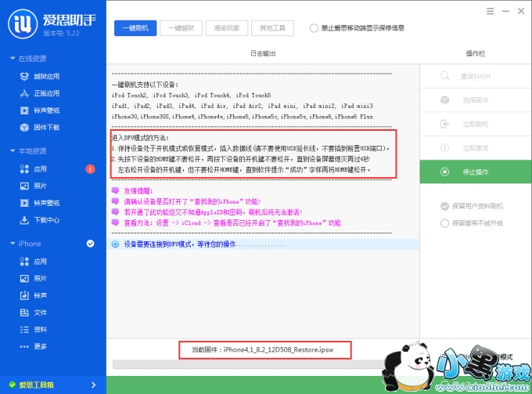Viewport: 532px width, 394px height.
Task: Click the 日志输出 header
Action: (263, 54)
